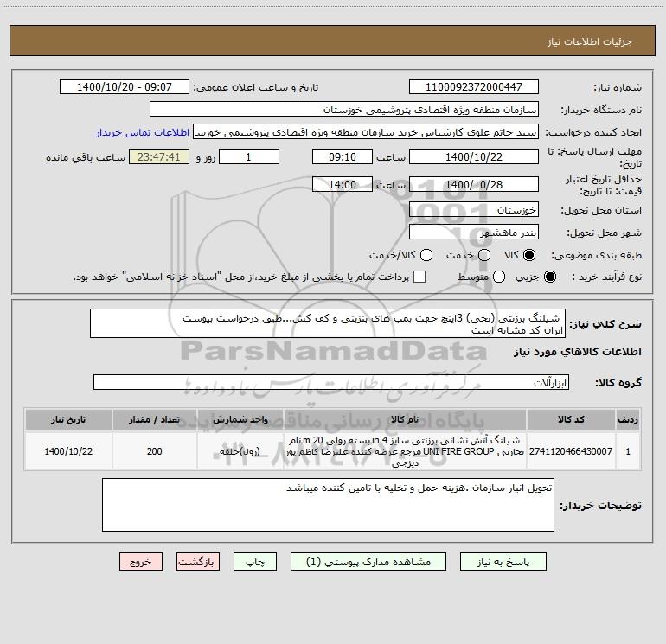666x644 pixels.
Task: Click the ردیف column header
Action: tap(628, 419)
